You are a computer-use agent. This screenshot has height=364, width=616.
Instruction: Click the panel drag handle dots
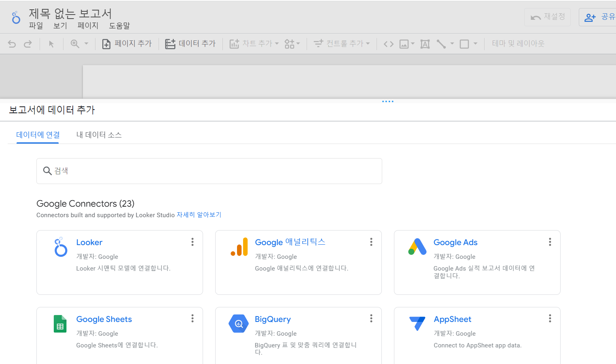(x=388, y=102)
